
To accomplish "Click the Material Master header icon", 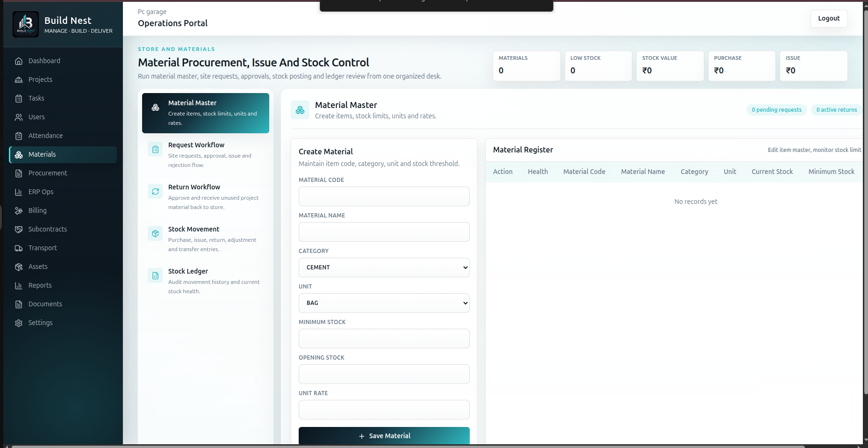I will [300, 110].
